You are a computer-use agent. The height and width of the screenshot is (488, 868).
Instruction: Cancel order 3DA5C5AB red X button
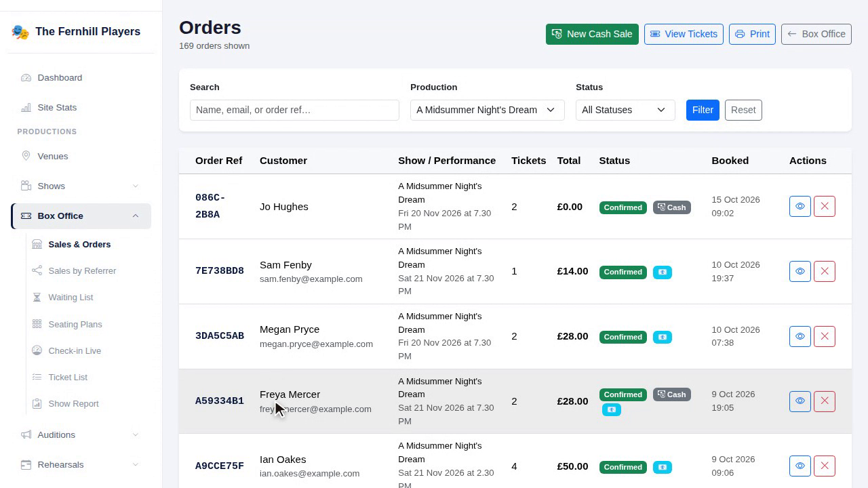pyautogui.click(x=825, y=336)
